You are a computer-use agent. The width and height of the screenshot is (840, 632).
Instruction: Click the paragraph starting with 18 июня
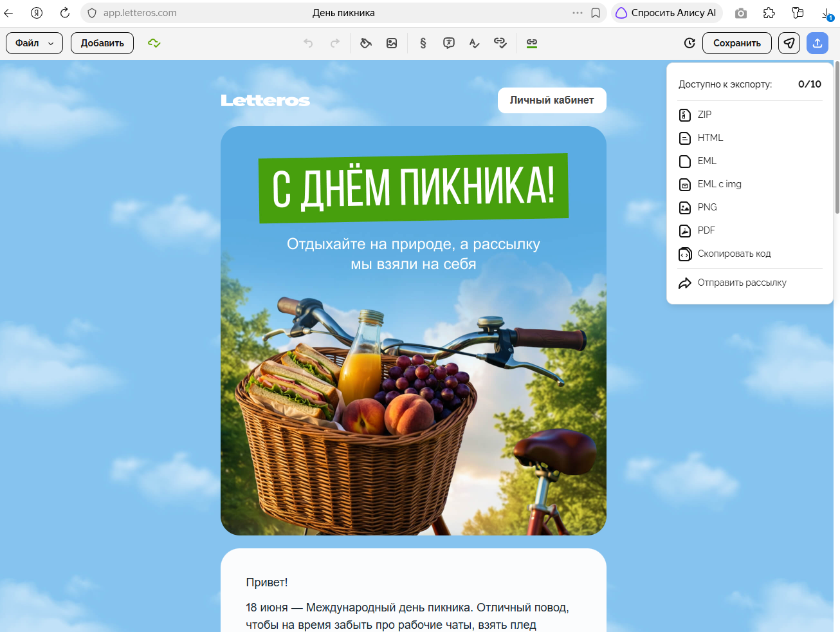point(408,616)
